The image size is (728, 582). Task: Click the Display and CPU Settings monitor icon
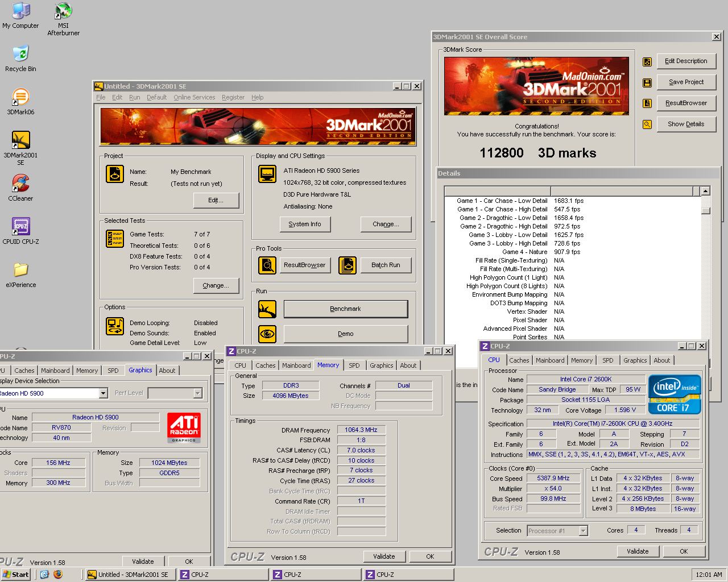267,173
